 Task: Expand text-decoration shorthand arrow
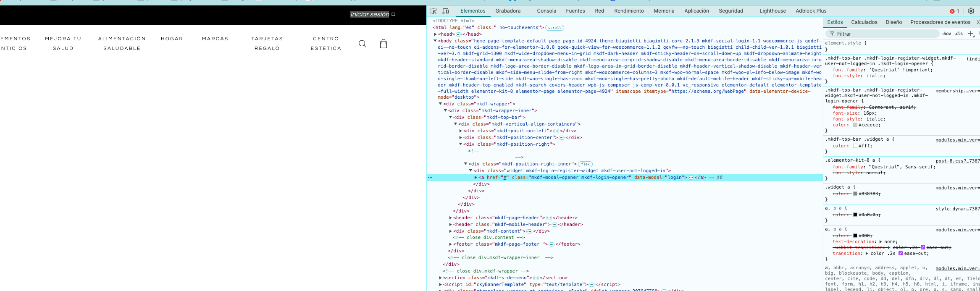[880, 242]
